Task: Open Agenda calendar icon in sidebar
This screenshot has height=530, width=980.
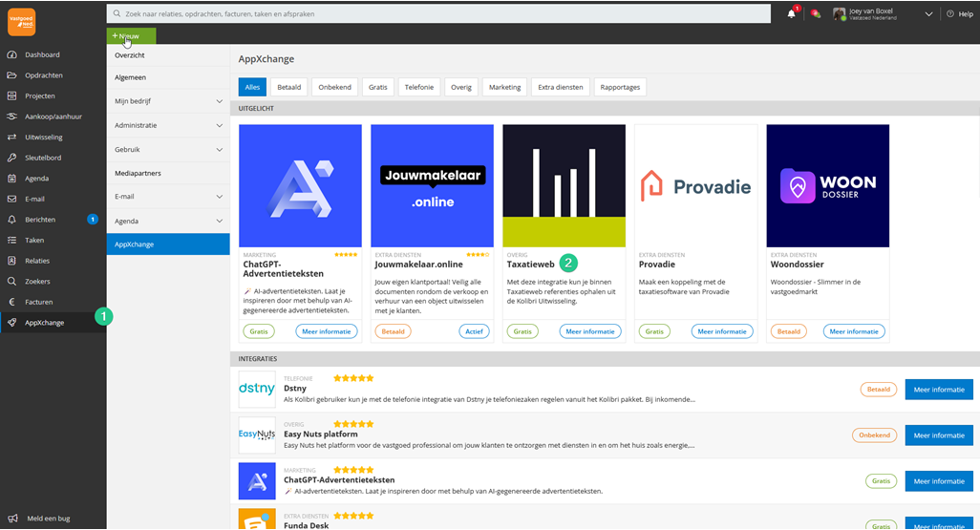Action: click(11, 179)
